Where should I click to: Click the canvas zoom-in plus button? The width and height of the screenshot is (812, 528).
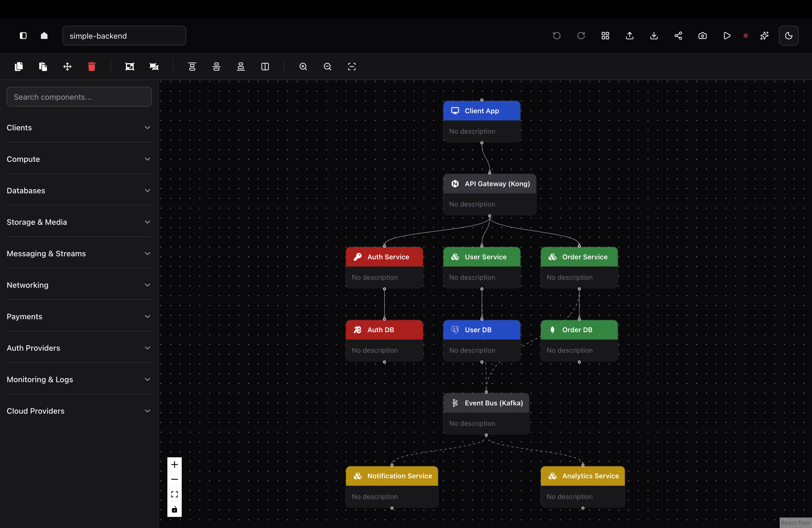(x=174, y=464)
